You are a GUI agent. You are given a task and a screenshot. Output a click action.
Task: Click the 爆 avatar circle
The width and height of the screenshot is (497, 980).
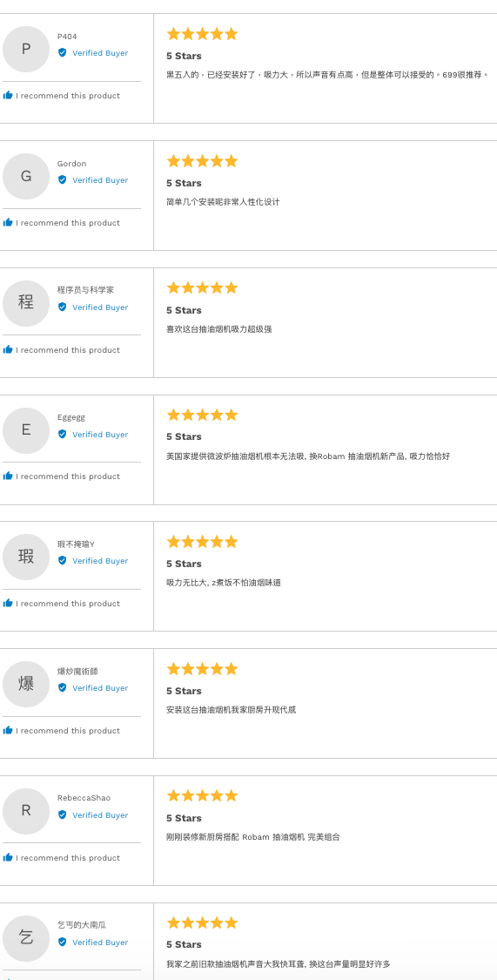25,684
